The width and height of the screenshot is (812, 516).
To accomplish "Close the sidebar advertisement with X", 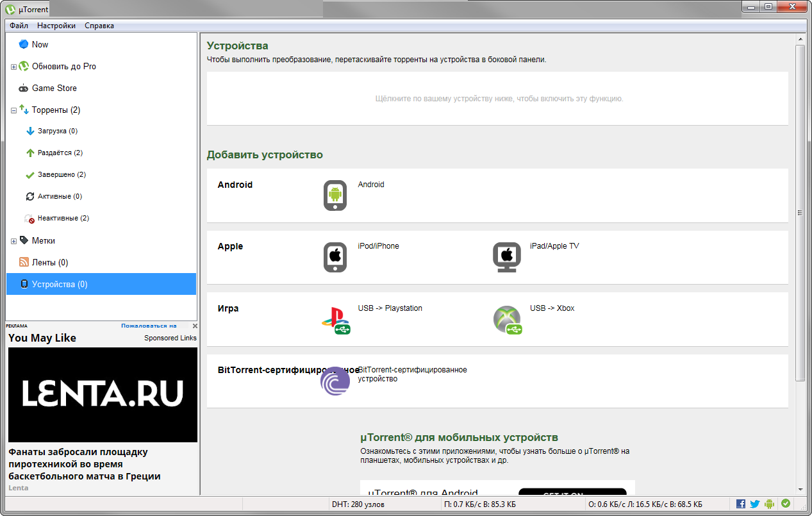I will coord(195,326).
